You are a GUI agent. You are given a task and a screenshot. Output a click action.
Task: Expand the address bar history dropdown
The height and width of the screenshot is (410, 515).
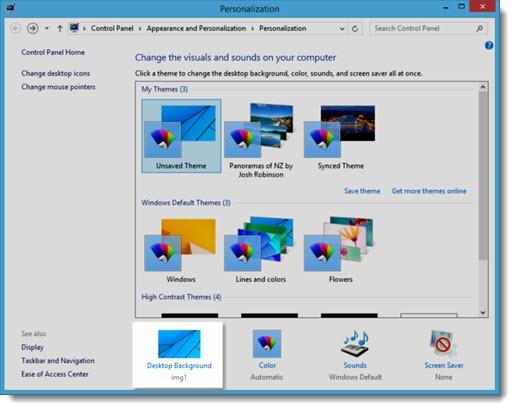[x=342, y=29]
